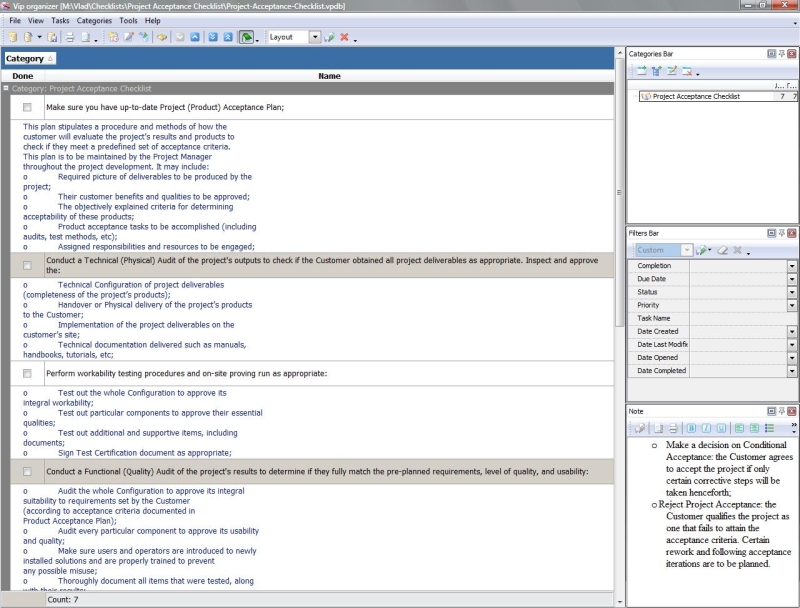Click the Print icon in main toolbar

coord(70,37)
